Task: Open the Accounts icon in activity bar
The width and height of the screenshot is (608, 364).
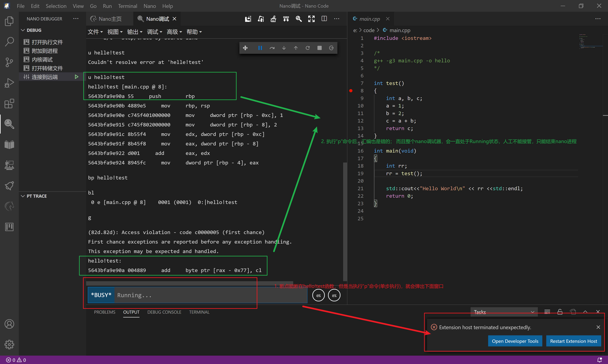Action: click(x=9, y=324)
